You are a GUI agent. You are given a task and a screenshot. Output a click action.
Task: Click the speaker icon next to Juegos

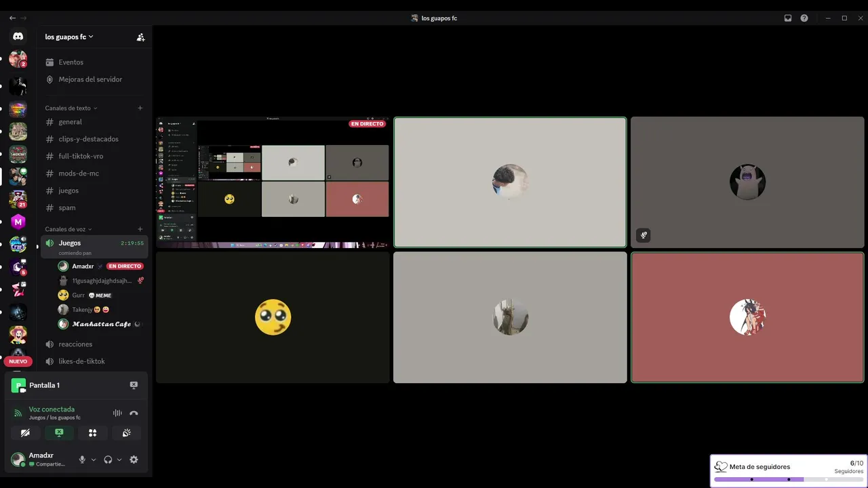pyautogui.click(x=50, y=243)
